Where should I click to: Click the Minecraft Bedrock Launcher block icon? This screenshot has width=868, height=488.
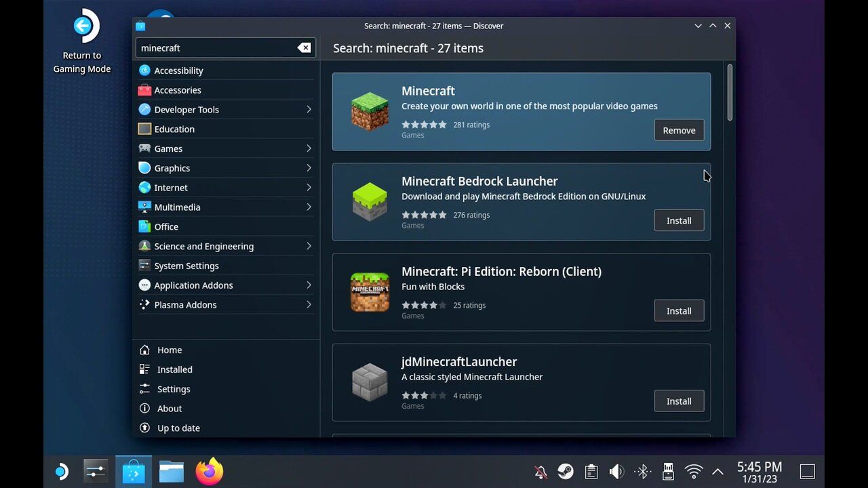[370, 202]
